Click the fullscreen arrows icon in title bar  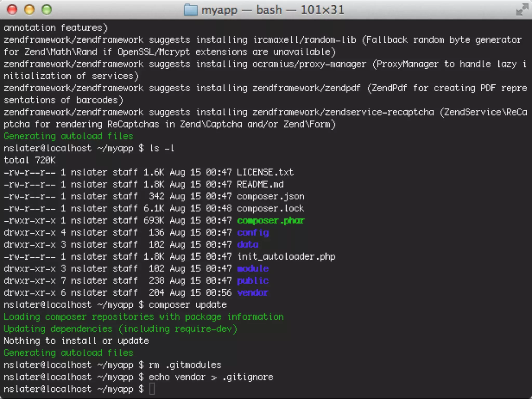pyautogui.click(x=522, y=10)
